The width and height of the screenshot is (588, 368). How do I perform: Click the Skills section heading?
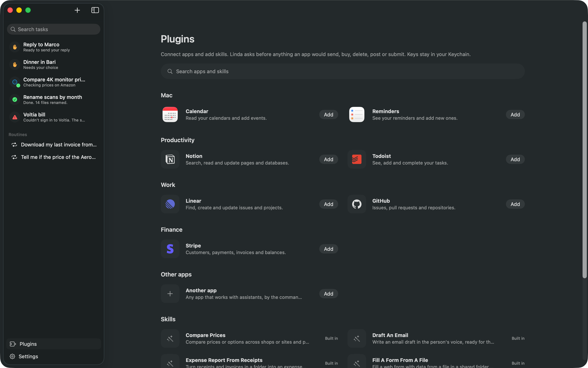coord(168,319)
